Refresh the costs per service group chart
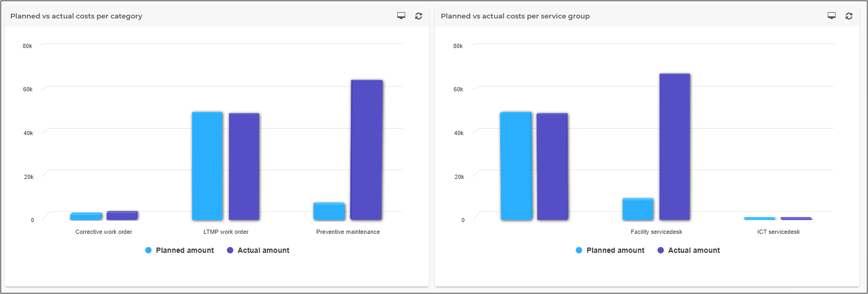Viewport: 868px width, 294px height. [849, 16]
